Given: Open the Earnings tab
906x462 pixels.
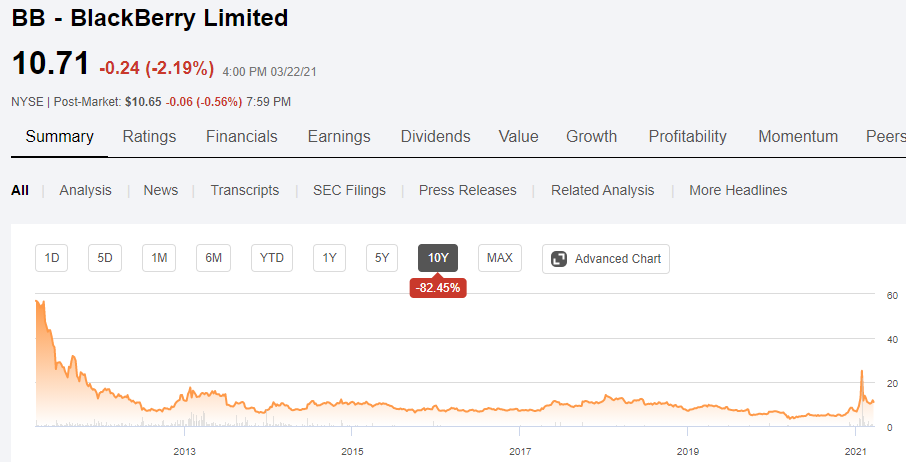Looking at the screenshot, I should pos(339,137).
